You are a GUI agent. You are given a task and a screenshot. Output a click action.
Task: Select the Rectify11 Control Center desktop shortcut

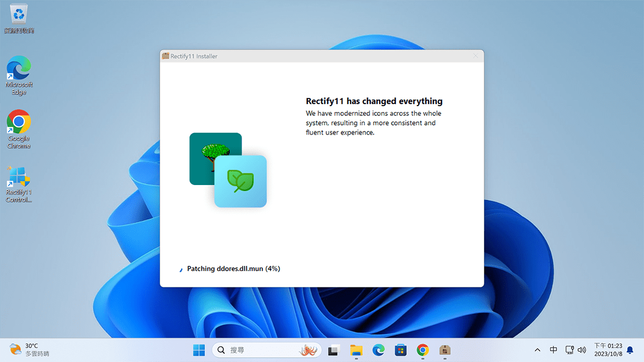point(19,183)
